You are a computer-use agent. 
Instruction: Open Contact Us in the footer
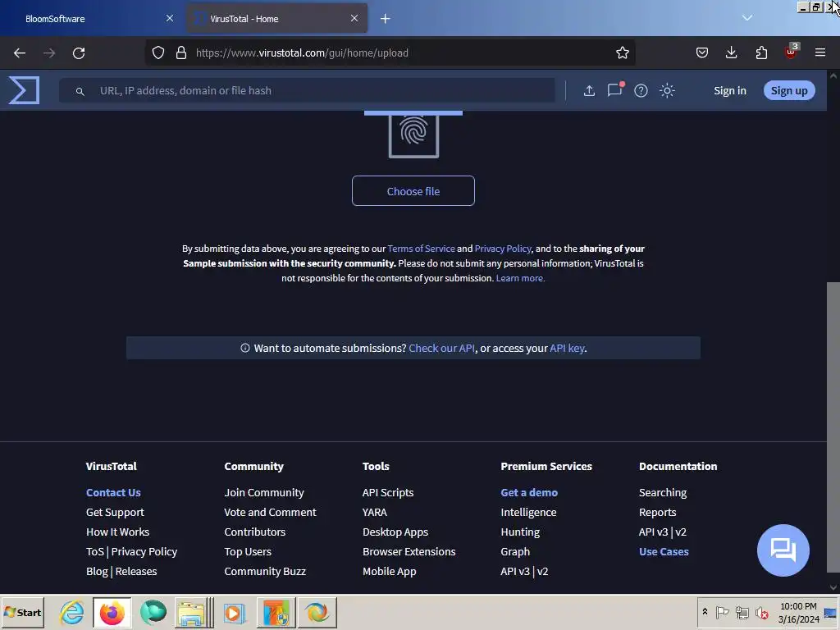(113, 492)
